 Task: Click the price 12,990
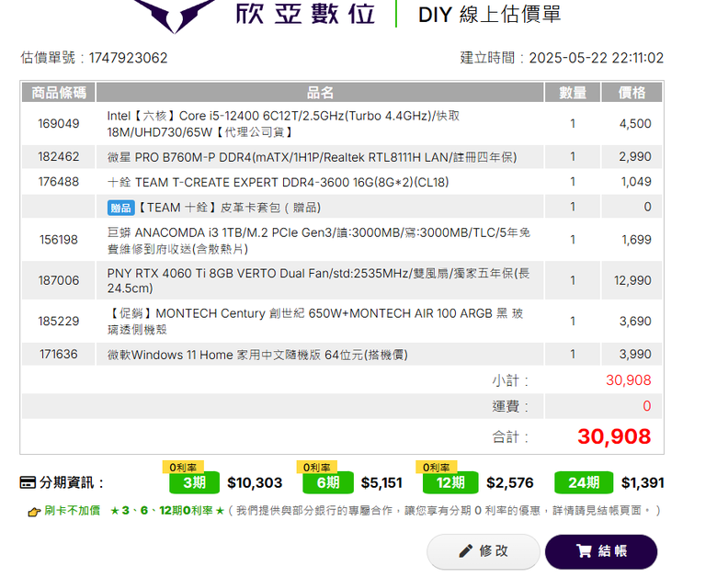632,280
